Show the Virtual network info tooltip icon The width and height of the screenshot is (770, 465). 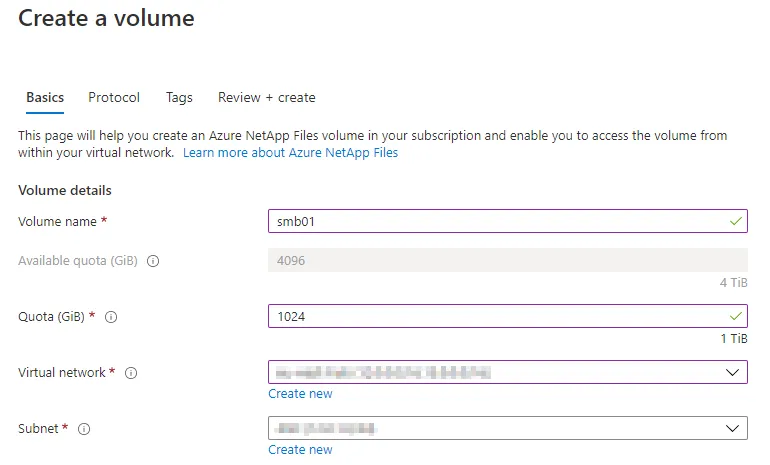[x=131, y=373]
